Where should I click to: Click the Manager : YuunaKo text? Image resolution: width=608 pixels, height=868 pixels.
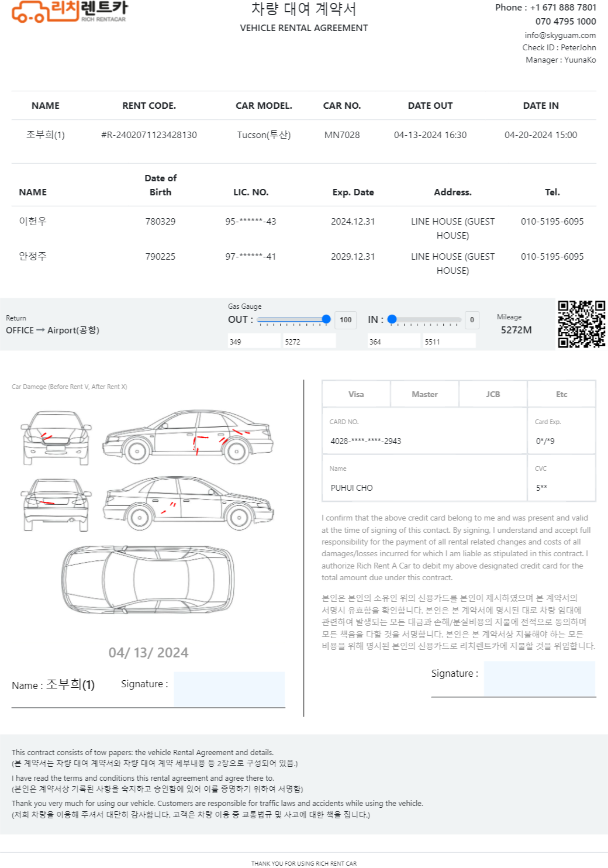[561, 60]
